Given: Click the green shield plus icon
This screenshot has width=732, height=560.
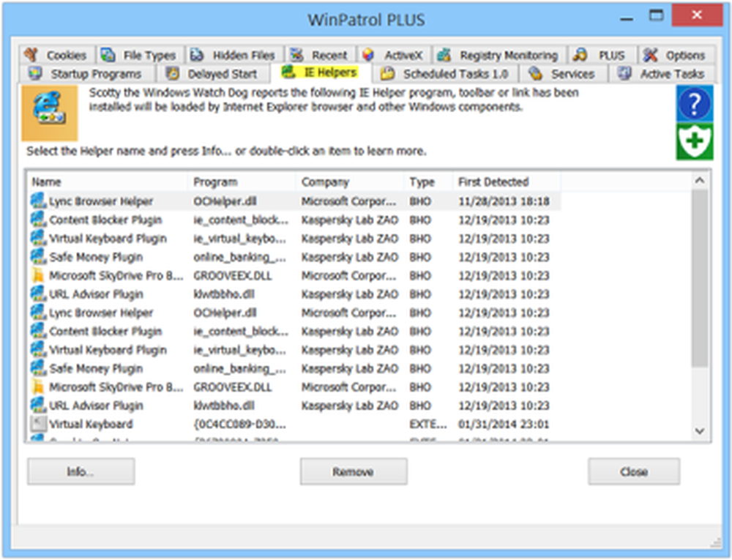Looking at the screenshot, I should [695, 141].
